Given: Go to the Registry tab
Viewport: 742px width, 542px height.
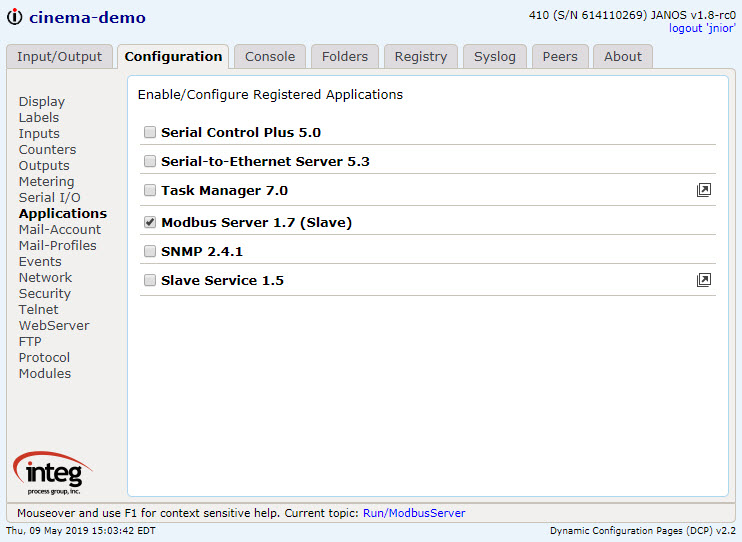Looking at the screenshot, I should click(x=421, y=57).
